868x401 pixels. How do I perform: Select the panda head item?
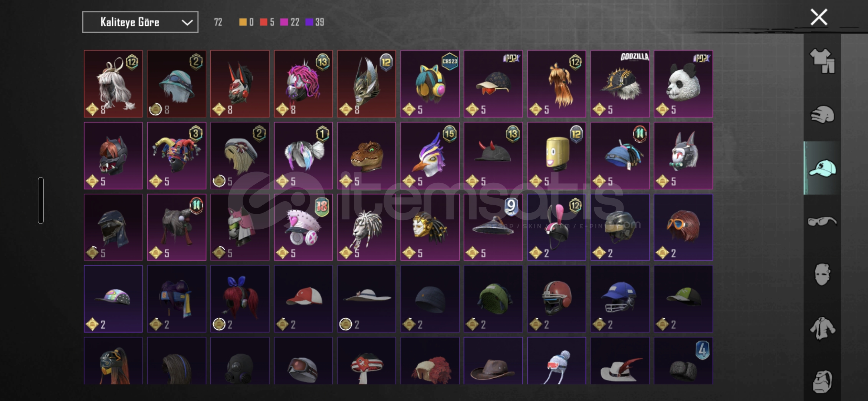pos(683,84)
